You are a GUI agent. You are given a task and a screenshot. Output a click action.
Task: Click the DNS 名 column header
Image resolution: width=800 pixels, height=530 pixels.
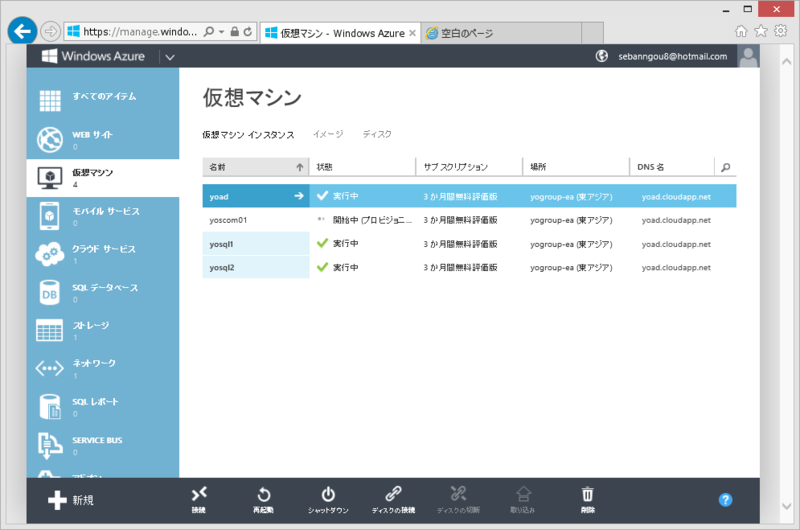click(672, 167)
